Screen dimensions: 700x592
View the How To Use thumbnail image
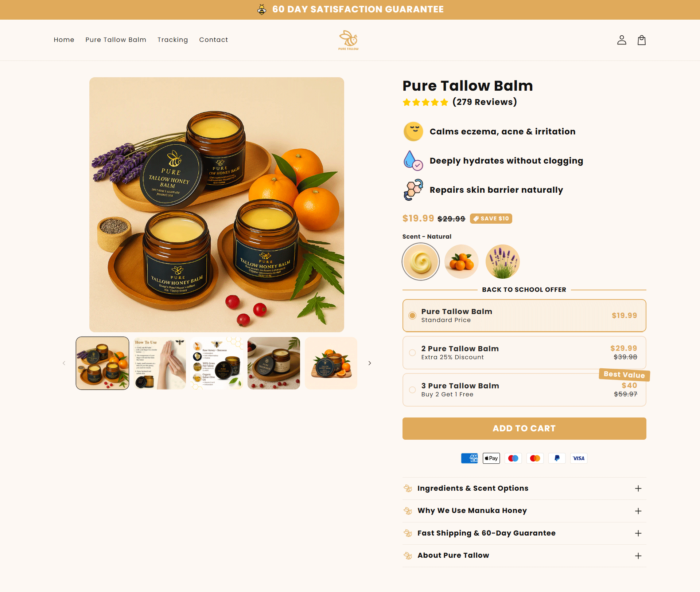(160, 363)
